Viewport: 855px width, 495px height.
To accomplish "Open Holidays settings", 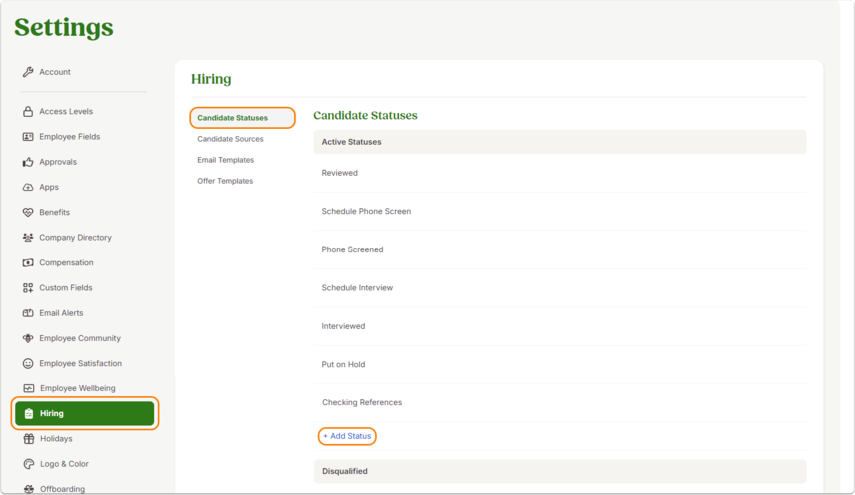I will pos(56,439).
